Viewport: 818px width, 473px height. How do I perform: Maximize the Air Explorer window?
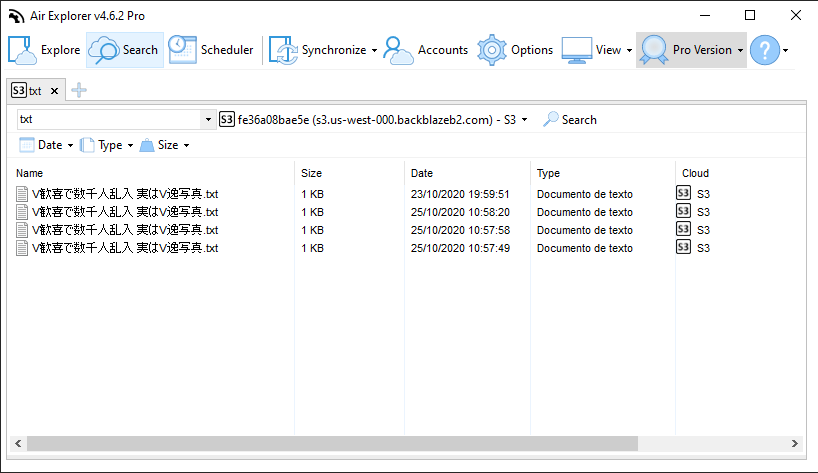click(750, 16)
